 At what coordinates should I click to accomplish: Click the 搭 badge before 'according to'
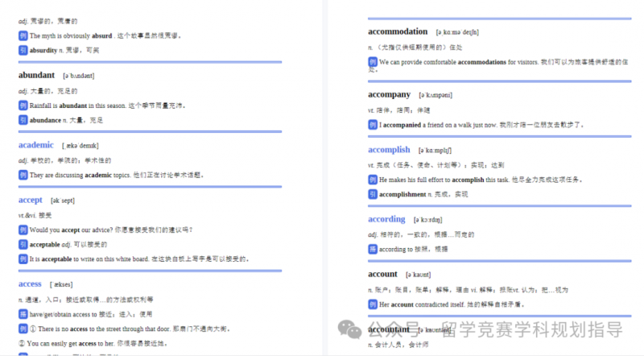click(x=373, y=249)
